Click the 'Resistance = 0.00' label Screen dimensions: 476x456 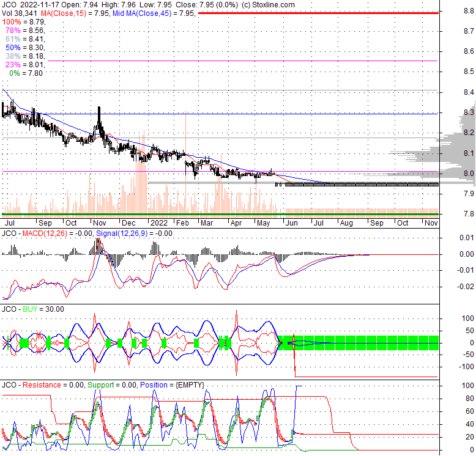[x=53, y=385]
